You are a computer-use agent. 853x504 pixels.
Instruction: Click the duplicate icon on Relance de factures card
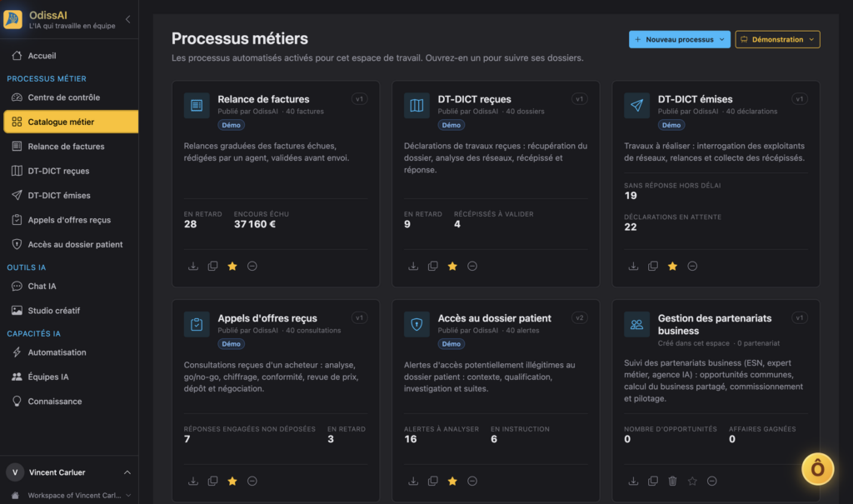[212, 266]
